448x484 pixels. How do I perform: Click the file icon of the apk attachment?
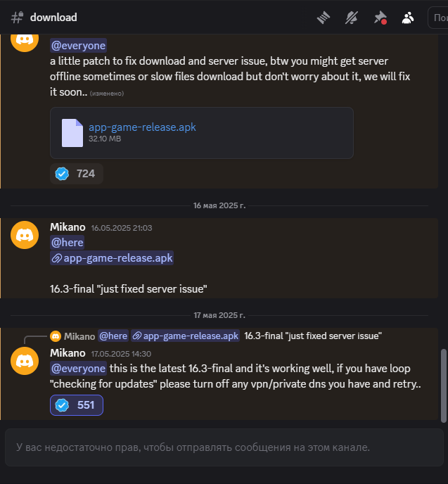click(x=72, y=132)
